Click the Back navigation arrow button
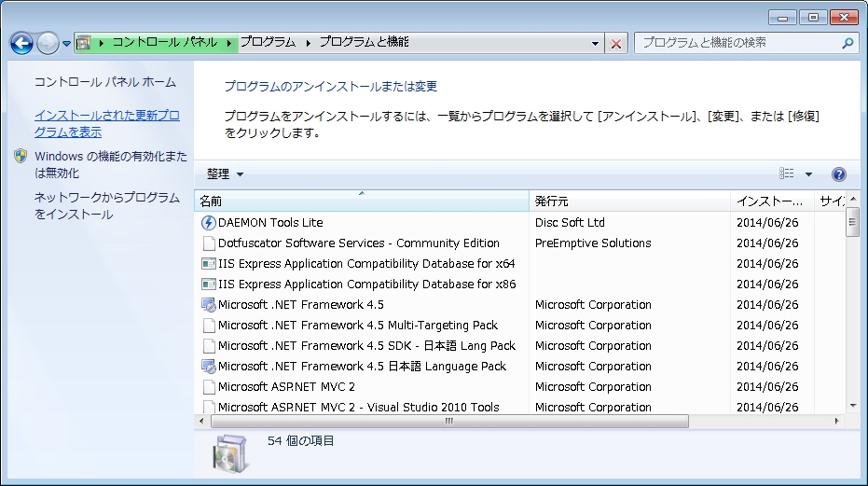868x486 pixels. 21,43
